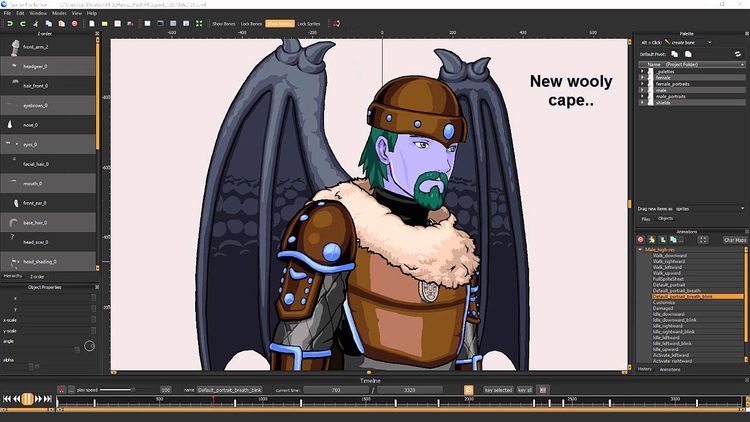
Task: Open the View menu
Action: pyautogui.click(x=77, y=13)
